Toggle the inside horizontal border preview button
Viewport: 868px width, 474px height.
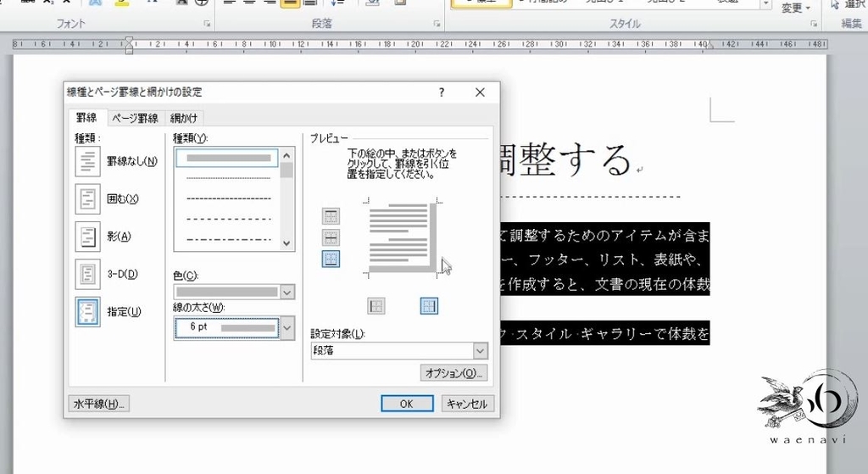(331, 237)
